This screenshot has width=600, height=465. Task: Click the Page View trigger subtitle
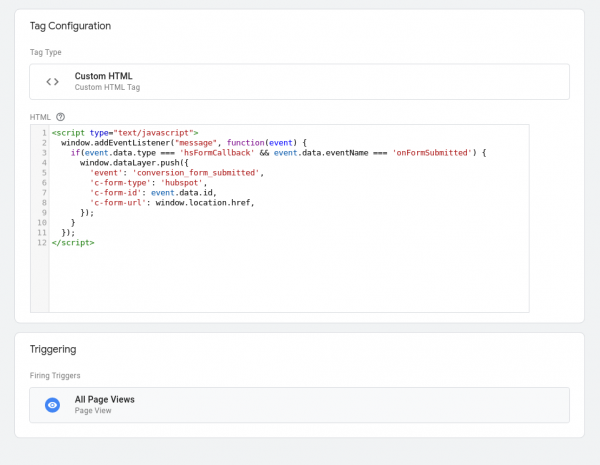(95, 410)
